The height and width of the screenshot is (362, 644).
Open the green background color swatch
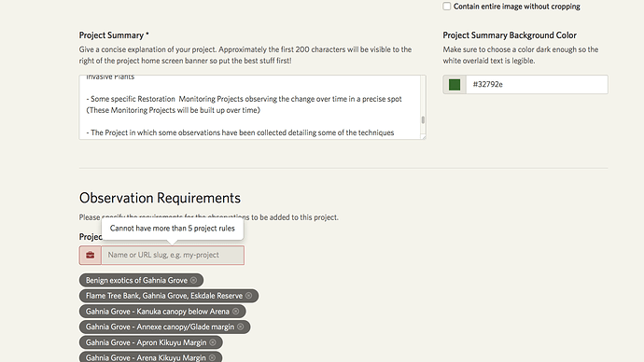pos(455,85)
